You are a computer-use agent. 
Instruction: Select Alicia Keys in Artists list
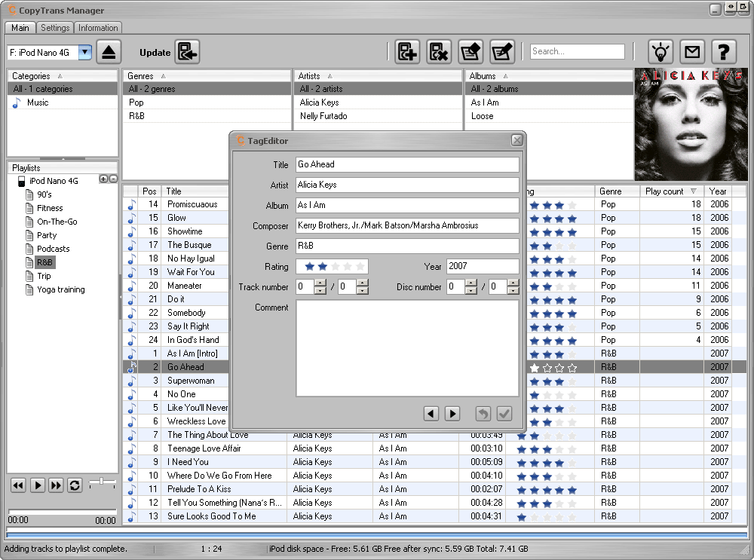pos(378,103)
